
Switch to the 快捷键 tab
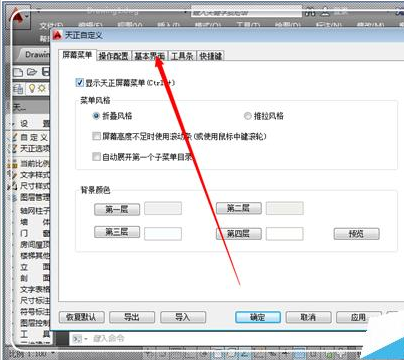(x=211, y=56)
